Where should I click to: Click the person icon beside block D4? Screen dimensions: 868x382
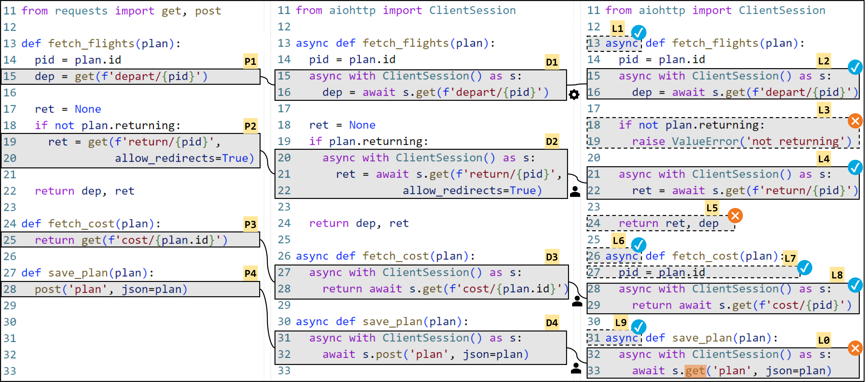(576, 368)
